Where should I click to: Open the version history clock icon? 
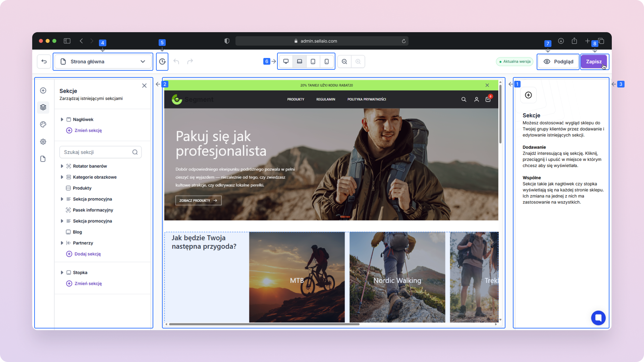[x=162, y=62]
